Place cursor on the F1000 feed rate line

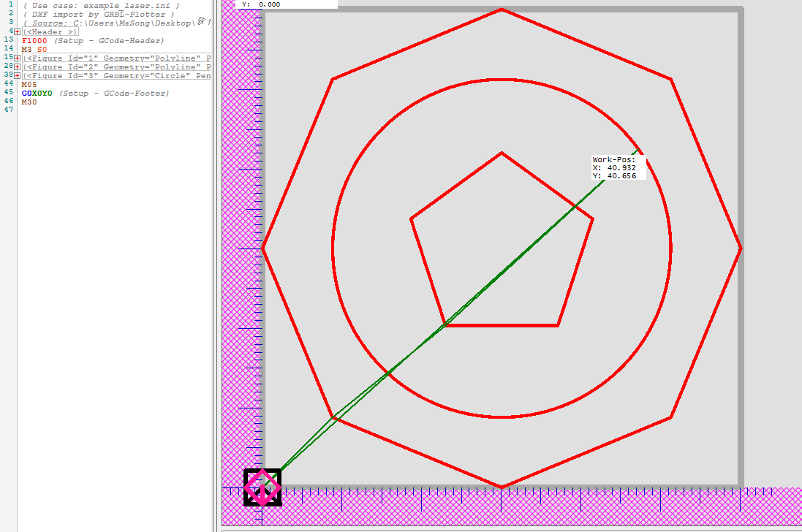[x=33, y=41]
